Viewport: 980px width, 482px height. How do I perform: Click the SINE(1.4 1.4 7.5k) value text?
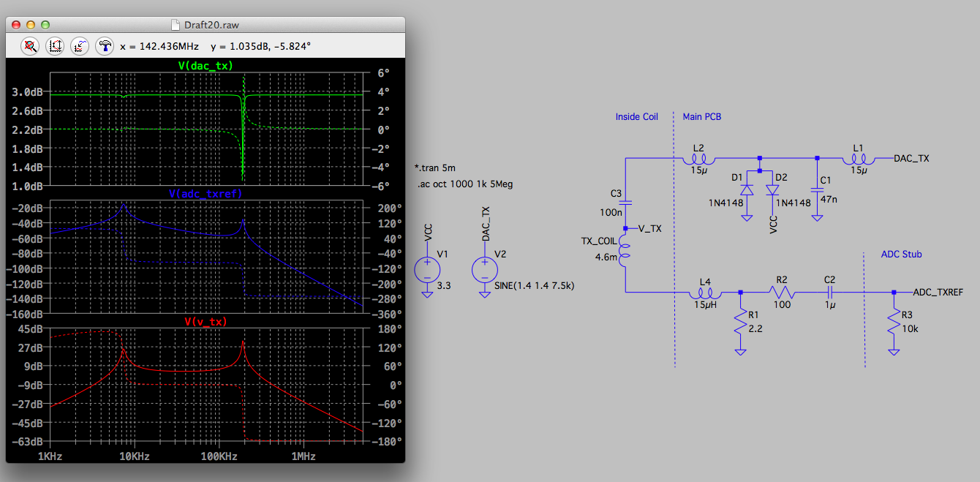pyautogui.click(x=535, y=285)
